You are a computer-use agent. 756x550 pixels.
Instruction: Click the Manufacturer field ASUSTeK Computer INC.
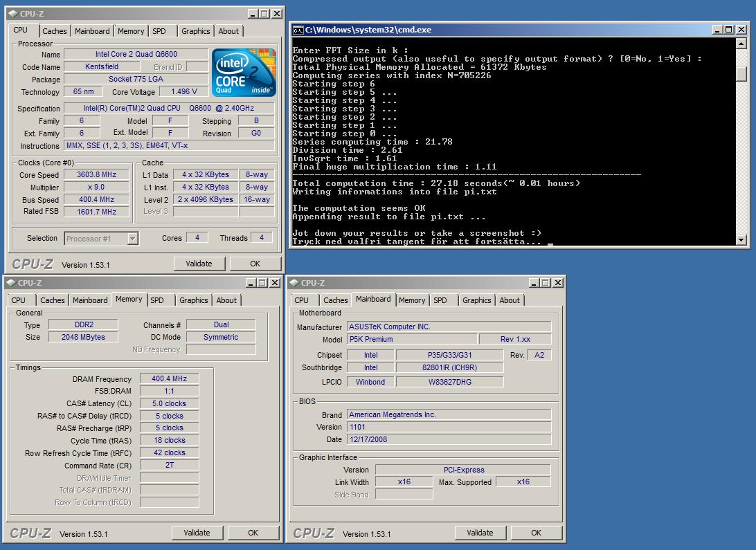point(449,327)
